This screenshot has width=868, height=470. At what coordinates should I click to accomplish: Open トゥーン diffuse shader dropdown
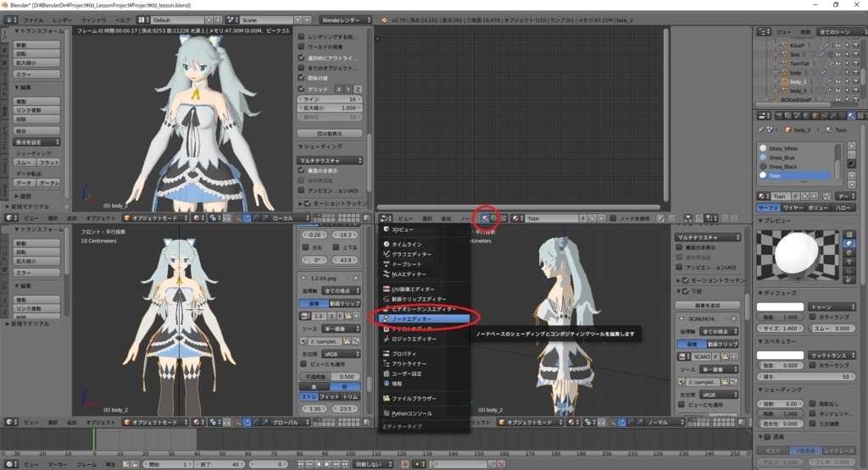(832, 307)
